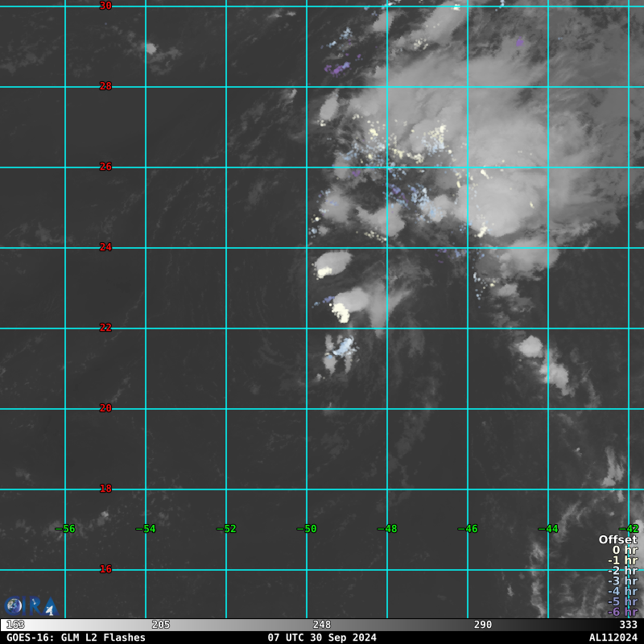The height and width of the screenshot is (644, 644).
Task: Select the -6 hr offset legend entry
Action: click(x=621, y=612)
